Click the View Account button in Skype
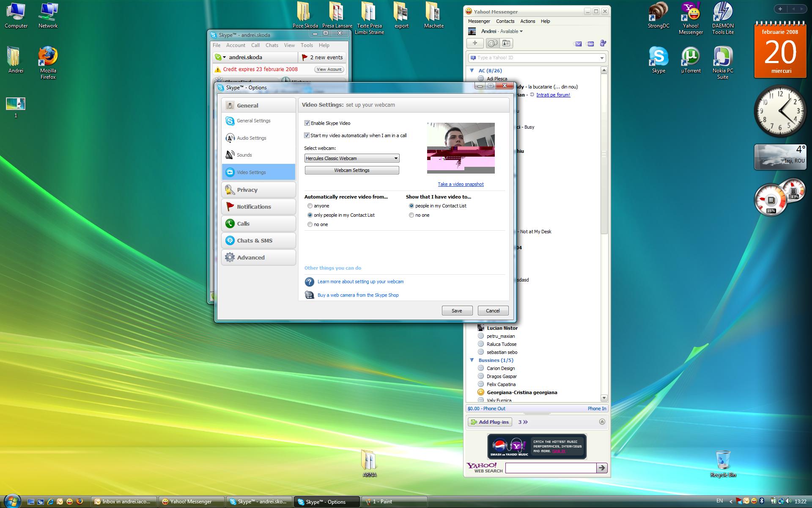 click(329, 69)
